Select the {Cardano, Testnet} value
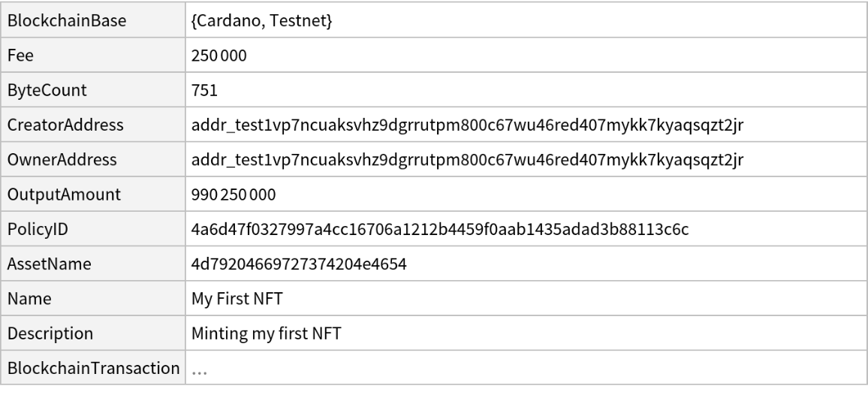This screenshot has height=407, width=868. coord(263,21)
